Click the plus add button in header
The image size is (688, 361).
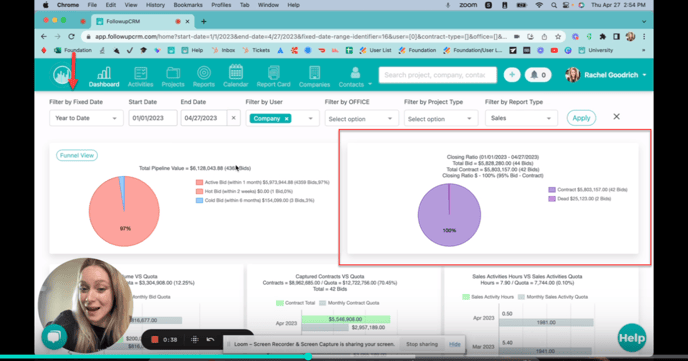(512, 75)
